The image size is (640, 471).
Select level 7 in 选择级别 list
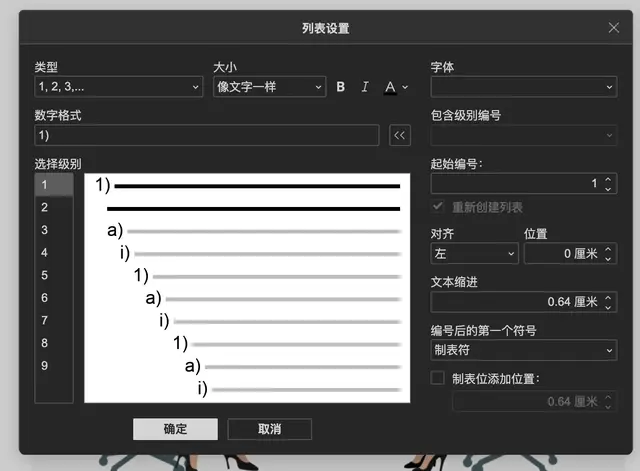(x=54, y=320)
